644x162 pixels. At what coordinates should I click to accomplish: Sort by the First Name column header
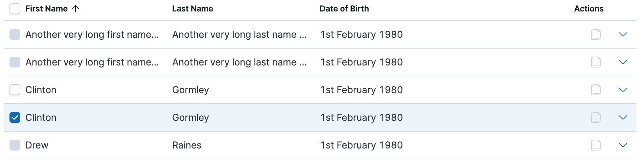[46, 9]
